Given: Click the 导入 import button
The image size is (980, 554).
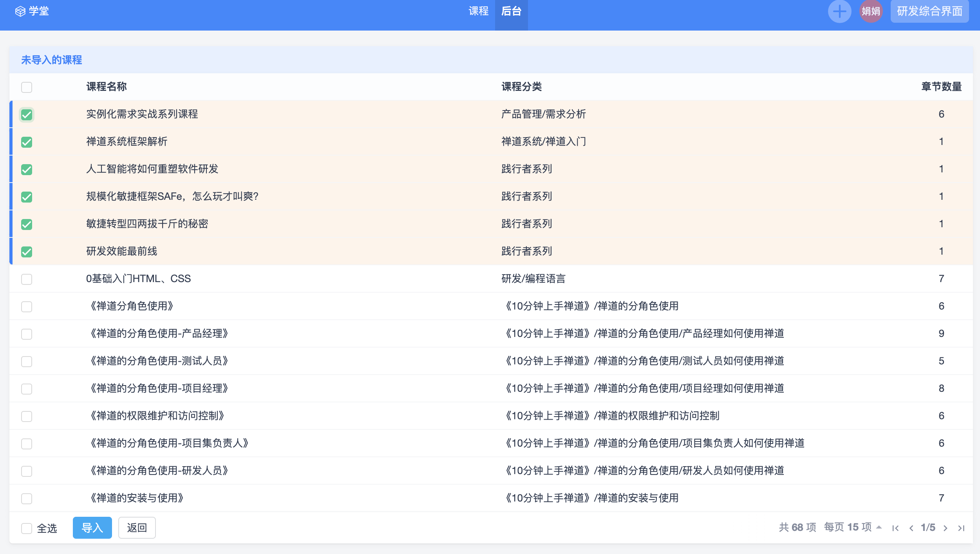Looking at the screenshot, I should pyautogui.click(x=92, y=528).
